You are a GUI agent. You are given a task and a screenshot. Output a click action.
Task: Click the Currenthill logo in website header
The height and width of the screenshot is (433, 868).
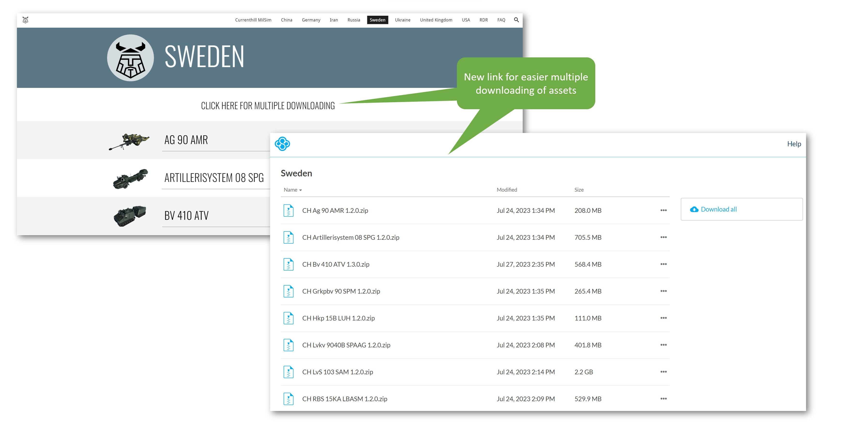(x=25, y=20)
